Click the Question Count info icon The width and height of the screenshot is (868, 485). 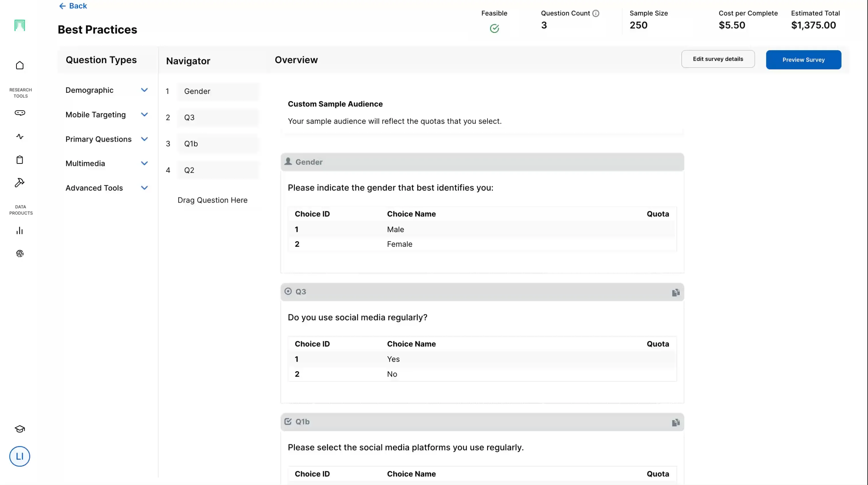point(596,13)
